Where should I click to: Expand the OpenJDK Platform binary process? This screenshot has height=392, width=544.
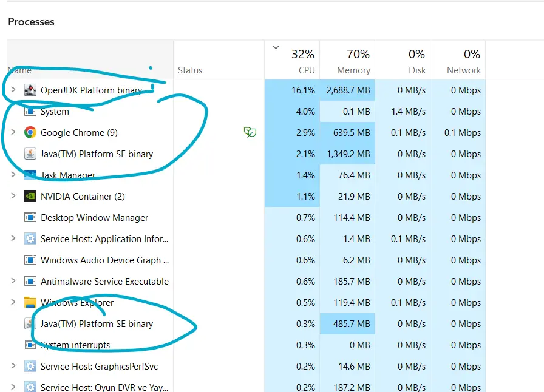pos(13,90)
